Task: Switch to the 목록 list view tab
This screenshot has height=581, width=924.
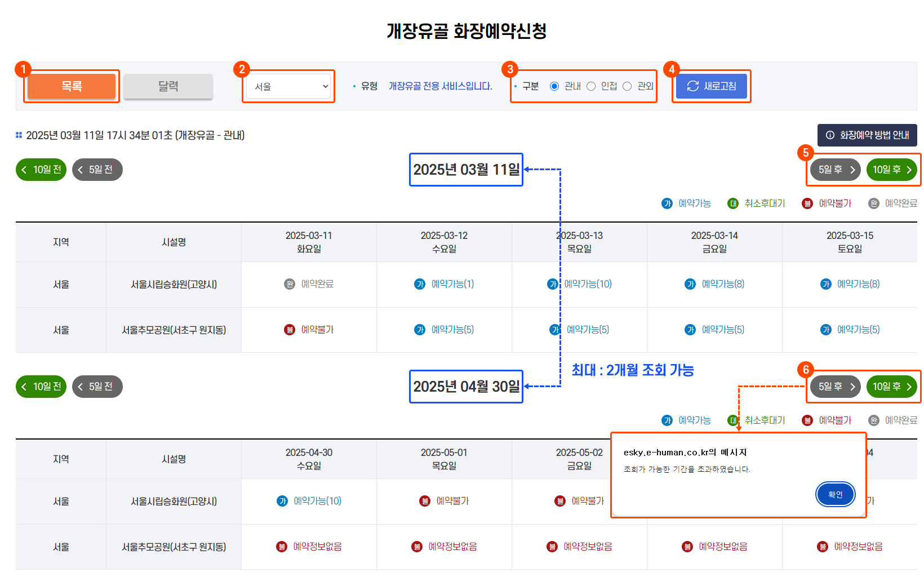Action: tap(72, 86)
